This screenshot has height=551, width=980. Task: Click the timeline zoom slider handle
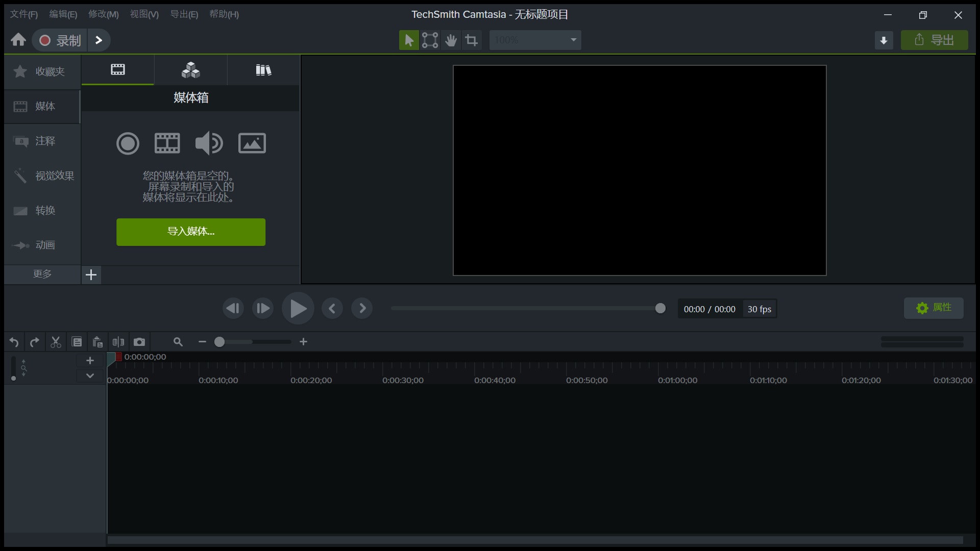click(x=219, y=342)
